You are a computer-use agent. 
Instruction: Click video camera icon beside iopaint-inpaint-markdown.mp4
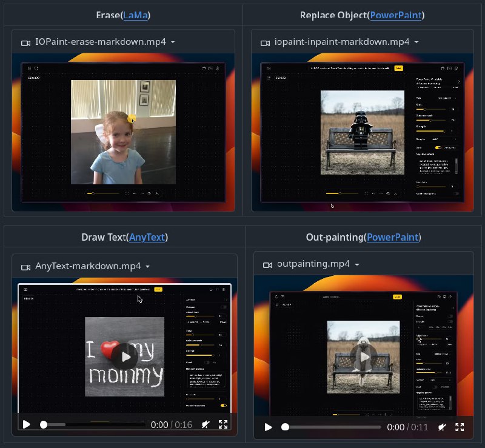(x=265, y=42)
